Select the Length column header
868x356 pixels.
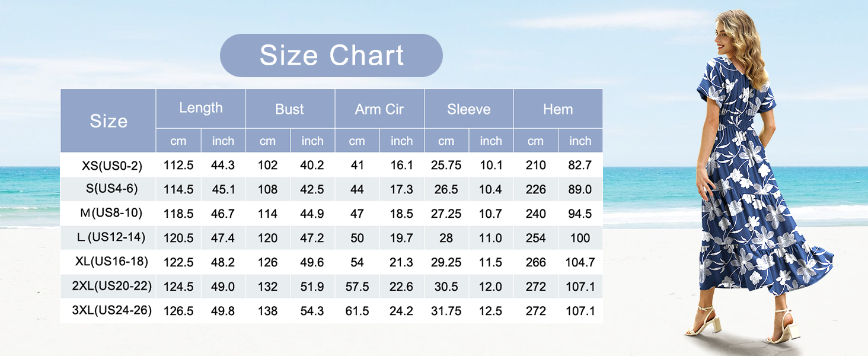point(201,108)
